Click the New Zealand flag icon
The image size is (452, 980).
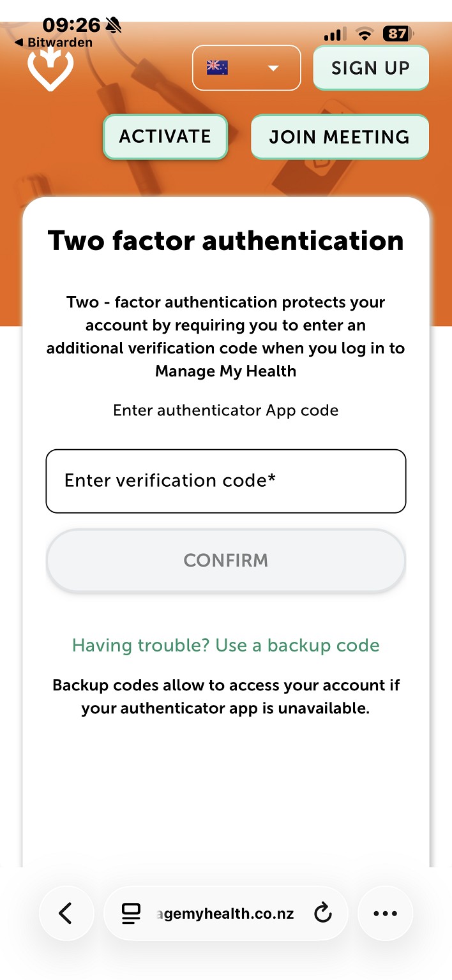pyautogui.click(x=217, y=68)
